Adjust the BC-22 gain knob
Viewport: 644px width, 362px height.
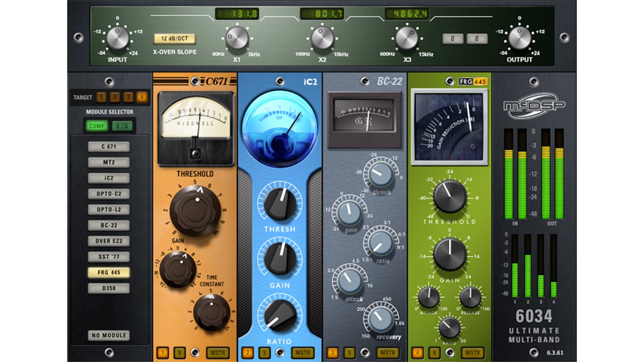click(349, 213)
